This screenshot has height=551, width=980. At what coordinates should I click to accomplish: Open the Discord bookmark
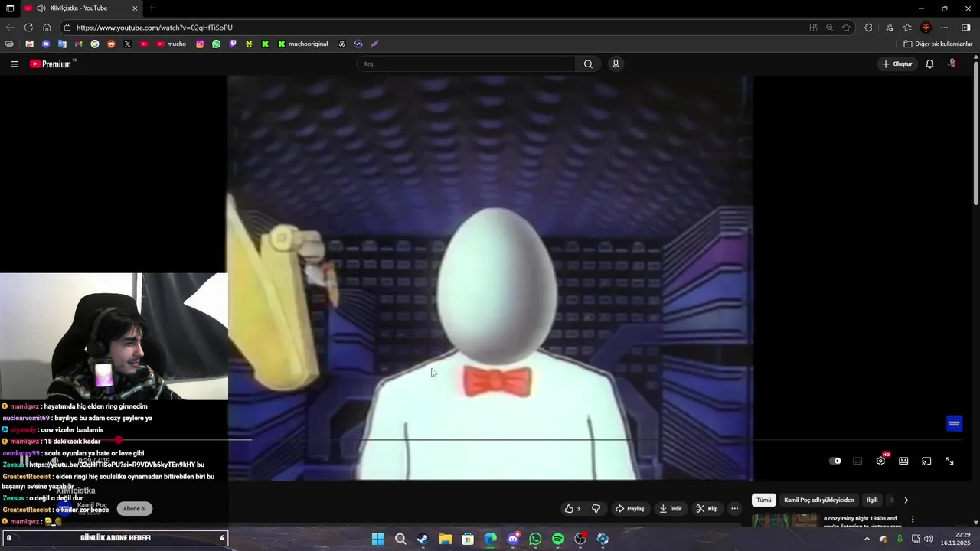[x=46, y=44]
